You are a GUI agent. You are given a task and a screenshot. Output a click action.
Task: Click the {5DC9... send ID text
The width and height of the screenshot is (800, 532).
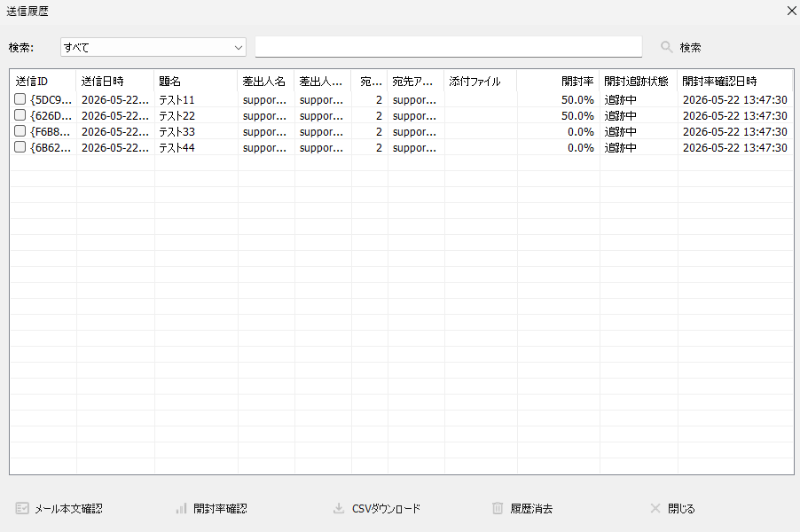coord(51,100)
